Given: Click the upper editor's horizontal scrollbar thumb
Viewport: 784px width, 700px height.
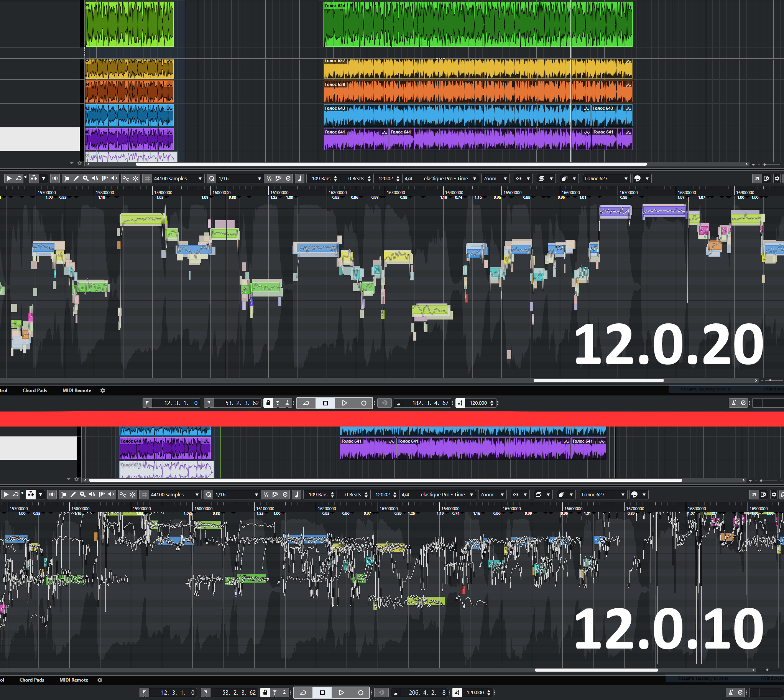Looking at the screenshot, I should pyautogui.click(x=598, y=380).
